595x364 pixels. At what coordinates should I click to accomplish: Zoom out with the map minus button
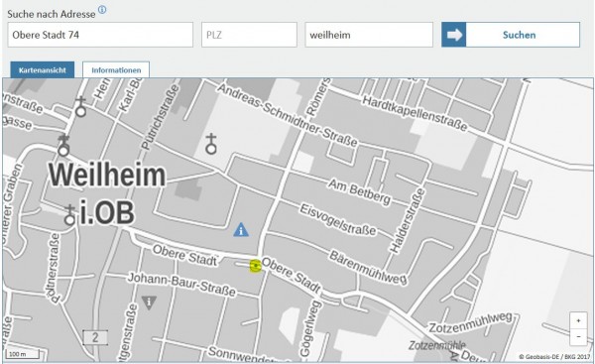pos(578,336)
